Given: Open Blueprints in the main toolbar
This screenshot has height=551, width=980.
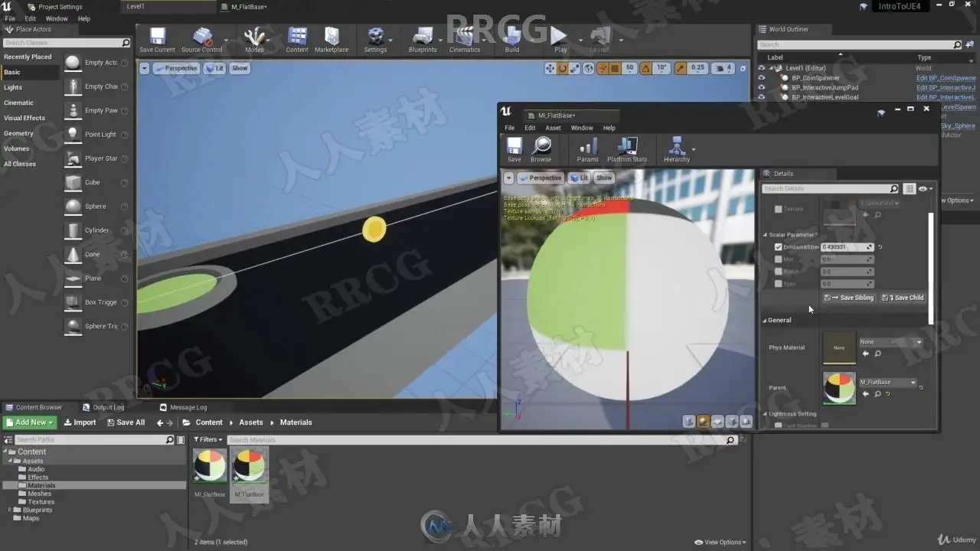Looking at the screenshot, I should 423,40.
